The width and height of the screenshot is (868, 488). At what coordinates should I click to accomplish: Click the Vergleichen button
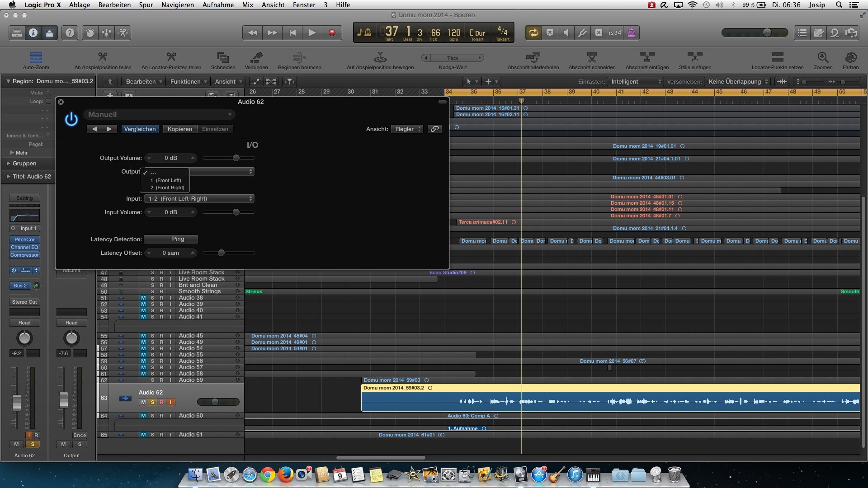click(140, 129)
